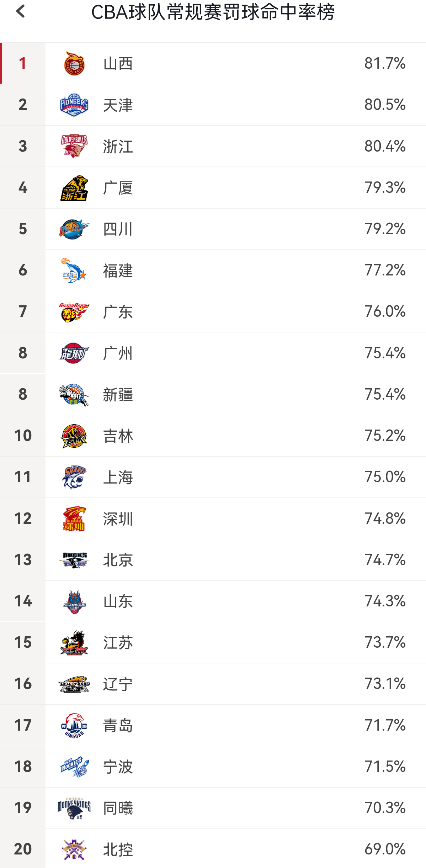Select the 新疆 team name
This screenshot has height=868, width=426.
point(118,395)
